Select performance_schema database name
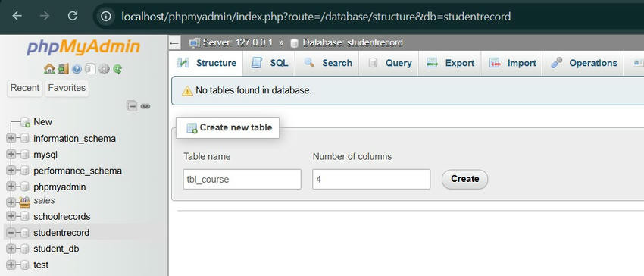The image size is (644, 276). (77, 171)
